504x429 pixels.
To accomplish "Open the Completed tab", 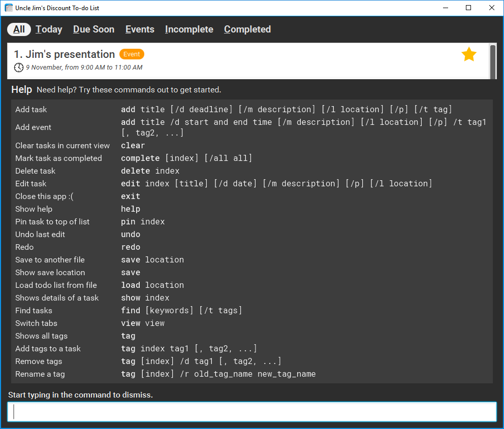I will 247,29.
